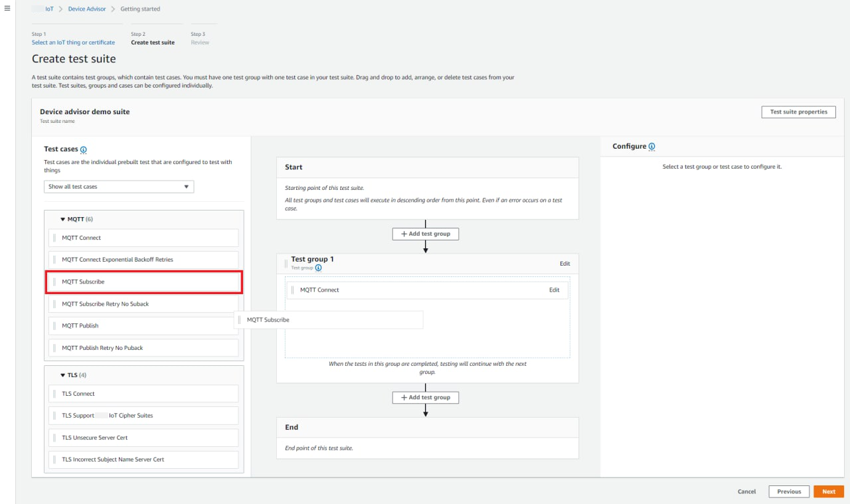850x504 pixels.
Task: Go to Device Advisor breadcrumb
Action: pos(86,9)
